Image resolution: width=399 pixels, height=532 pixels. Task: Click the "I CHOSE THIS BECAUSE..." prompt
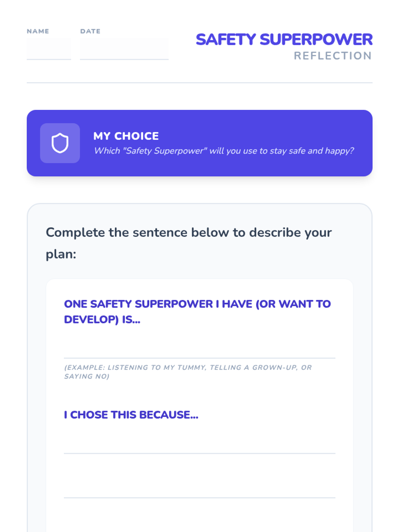click(131, 415)
